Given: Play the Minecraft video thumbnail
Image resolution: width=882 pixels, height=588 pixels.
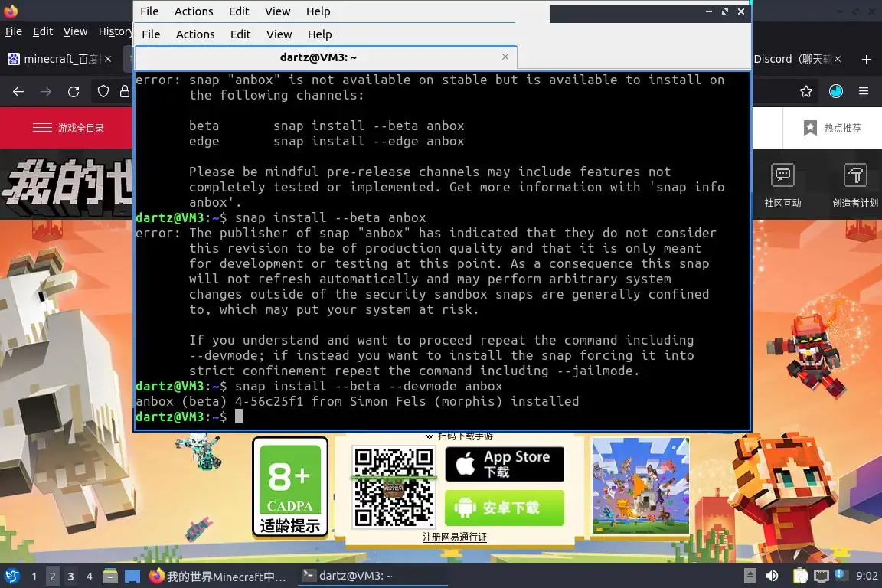Looking at the screenshot, I should 640,485.
